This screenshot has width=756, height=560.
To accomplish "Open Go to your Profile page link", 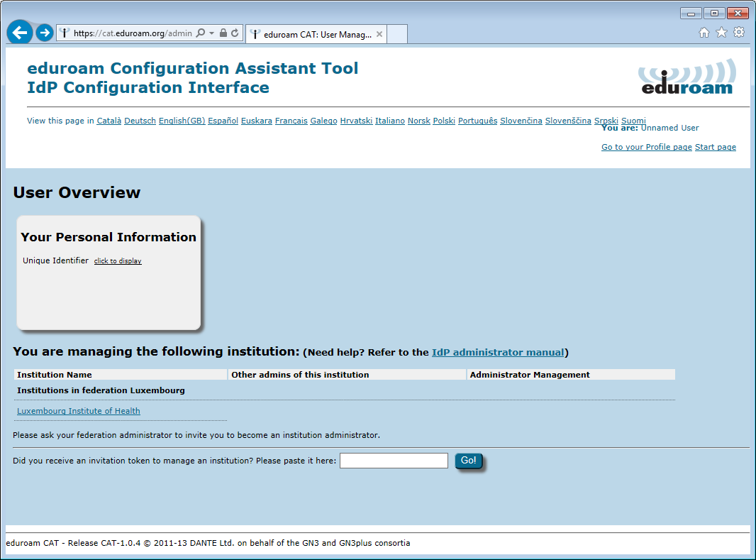I will 647,147.
